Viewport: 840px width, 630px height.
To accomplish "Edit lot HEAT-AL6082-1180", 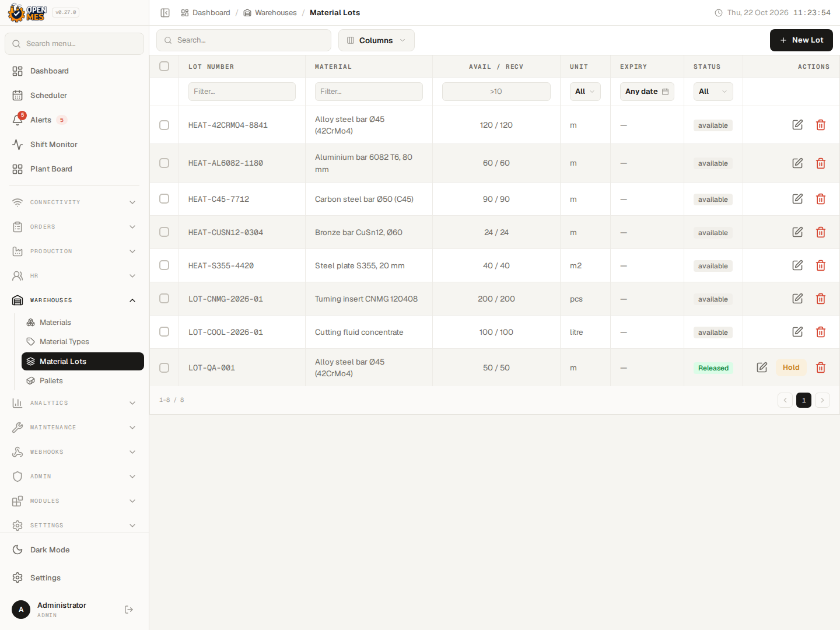I will (x=797, y=163).
